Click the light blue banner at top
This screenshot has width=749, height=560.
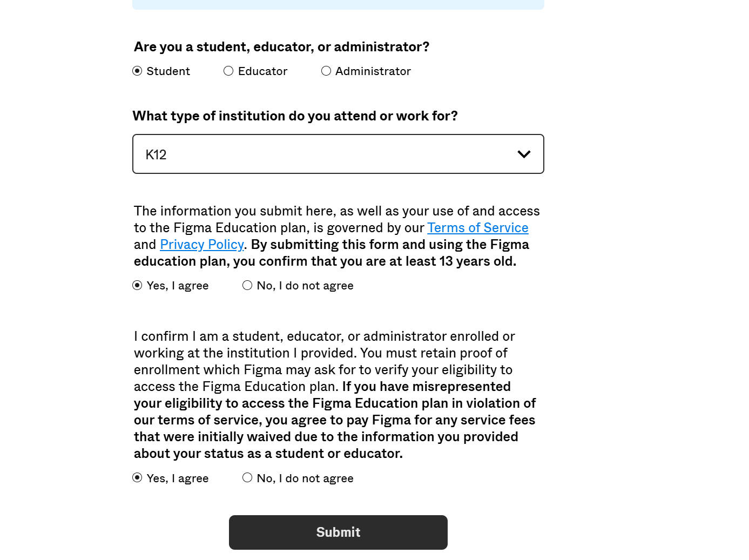tap(338, 4)
